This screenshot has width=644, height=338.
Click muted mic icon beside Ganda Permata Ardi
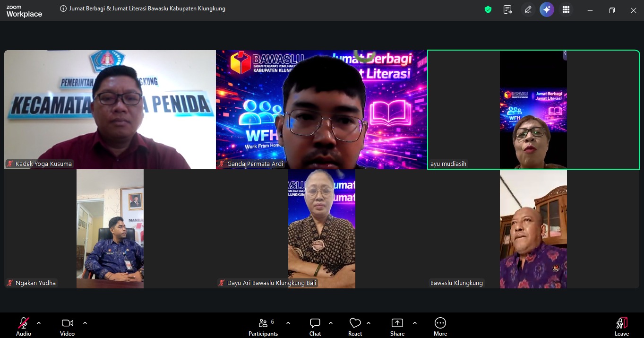[x=222, y=164]
